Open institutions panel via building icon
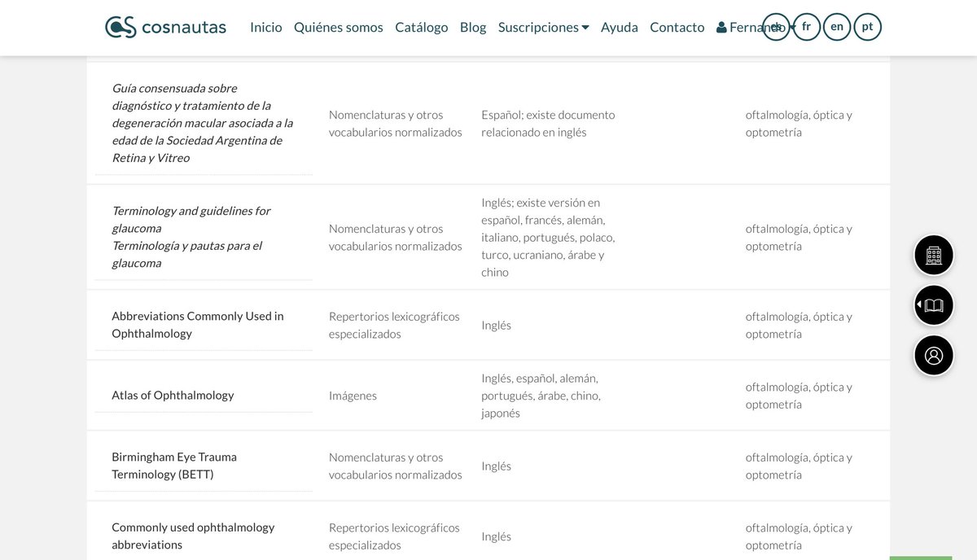The image size is (977, 560). pyautogui.click(x=933, y=255)
